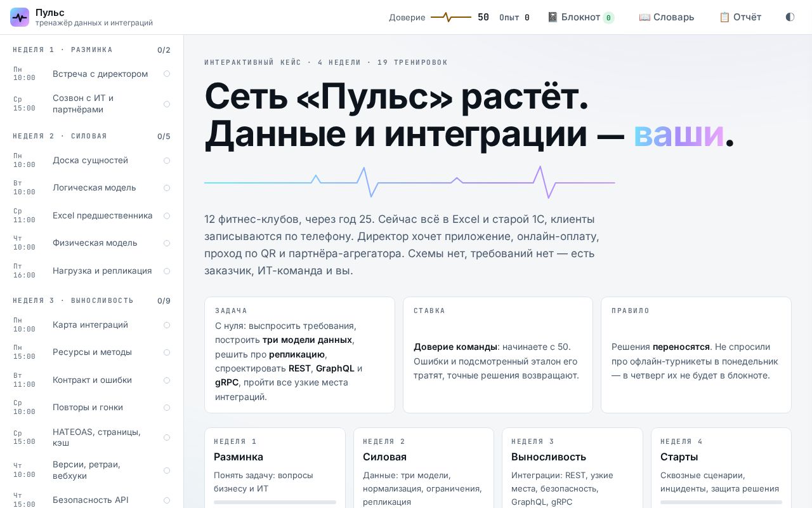This screenshot has height=508, width=812.
Task: Click the status circle for Доска сущностей
Action: [167, 161]
